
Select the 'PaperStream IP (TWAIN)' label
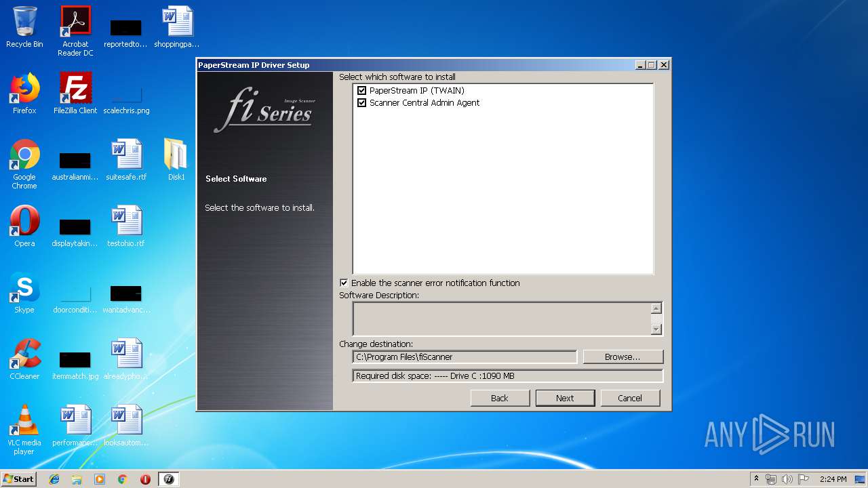(417, 90)
